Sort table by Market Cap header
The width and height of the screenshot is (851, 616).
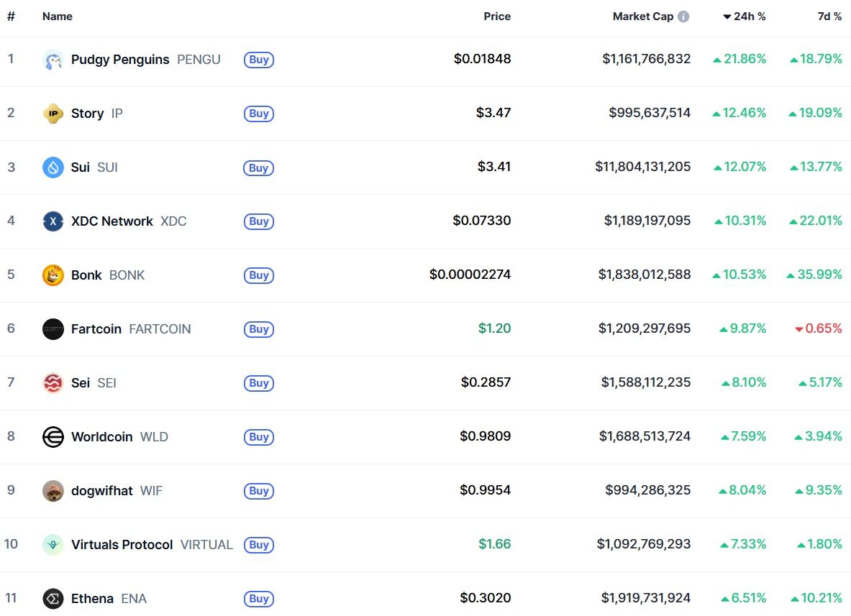click(x=643, y=17)
